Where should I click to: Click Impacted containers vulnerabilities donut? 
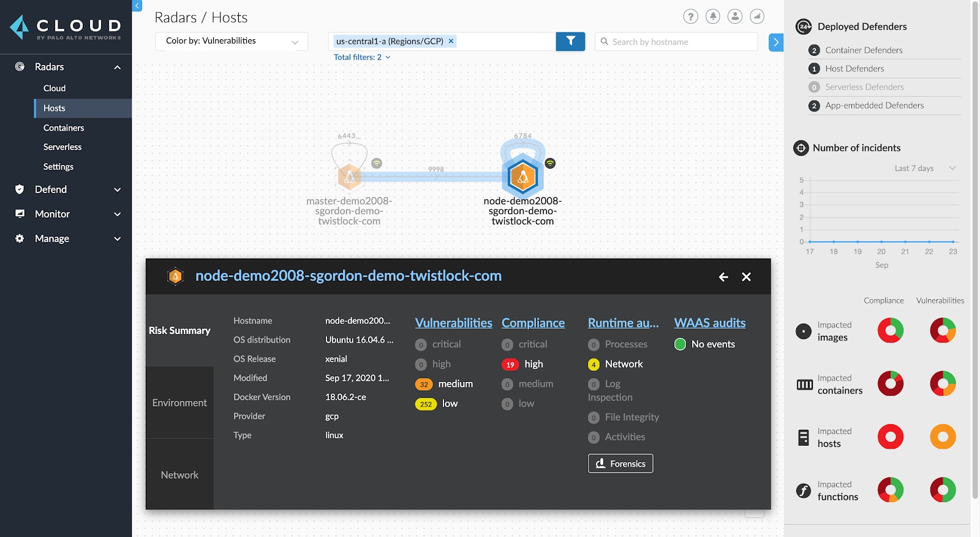tap(943, 384)
